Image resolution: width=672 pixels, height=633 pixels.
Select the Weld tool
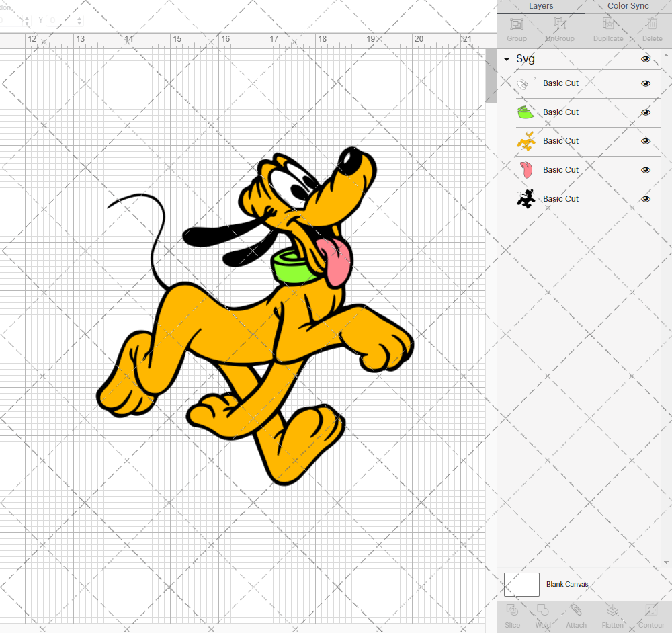point(542,610)
